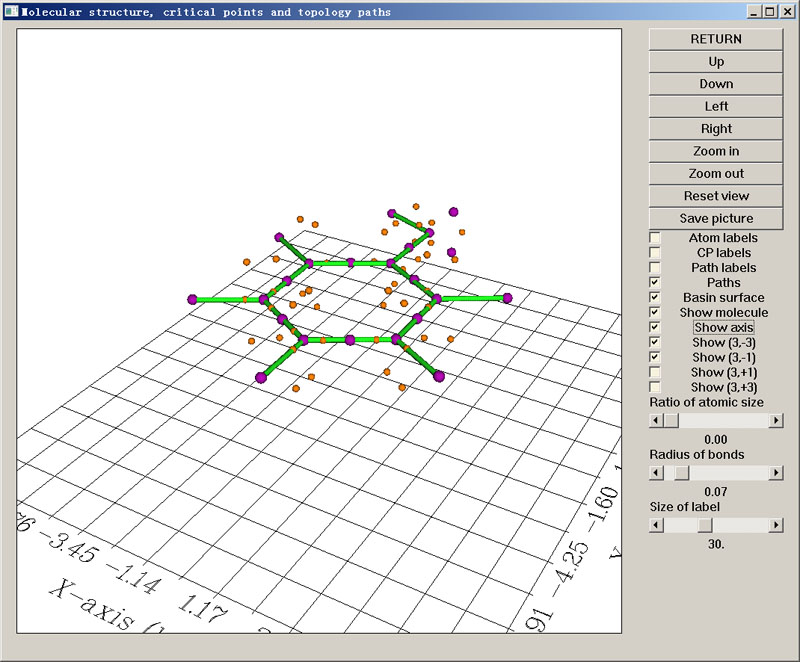The width and height of the screenshot is (800, 662).
Task: Check the Path labels option
Action: 655,268
